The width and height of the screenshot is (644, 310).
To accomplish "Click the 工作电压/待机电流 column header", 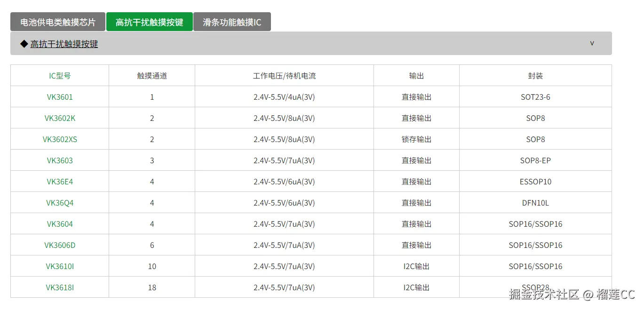I will tap(284, 76).
